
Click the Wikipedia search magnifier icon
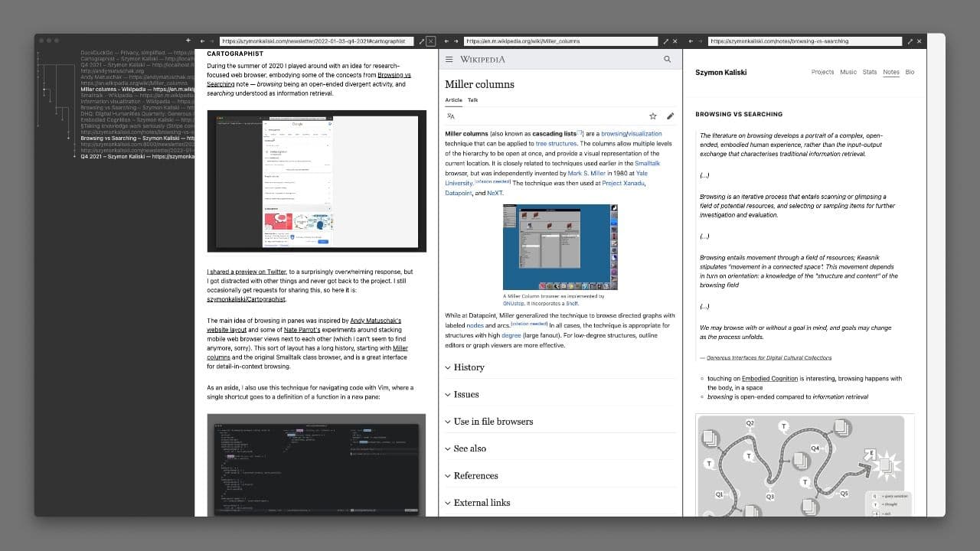pos(667,59)
